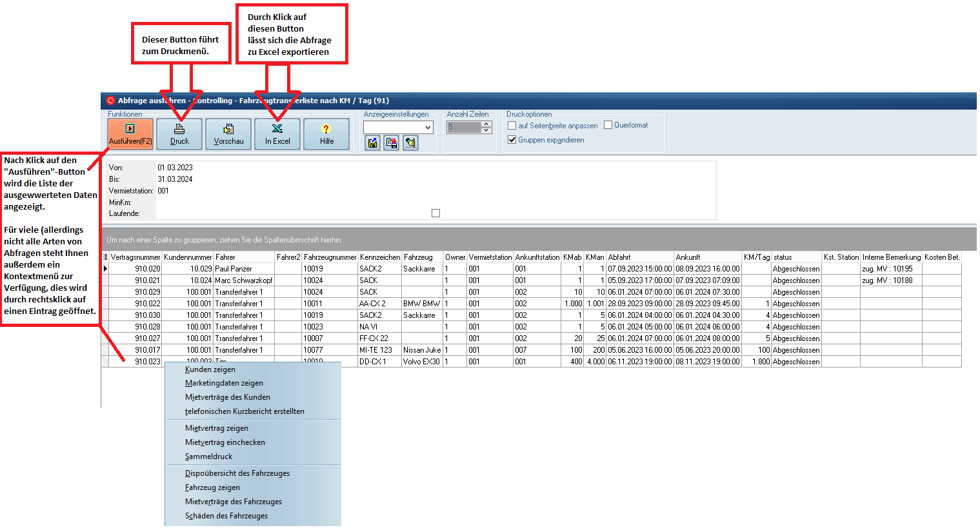Choose 'Kunden zeigen' from context menu

pos(210,369)
